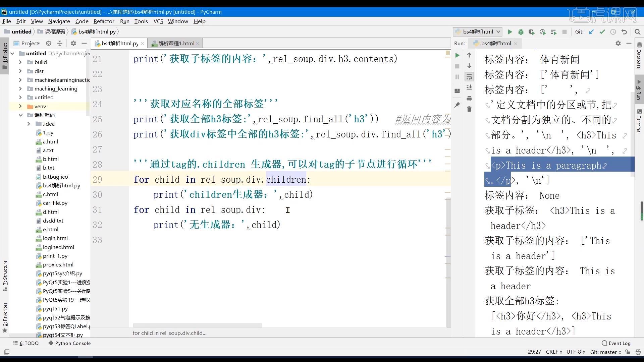Viewport: 644px width, 362px height.
Task: Run the bs4解析html configuration with green play button
Action: 510,32
